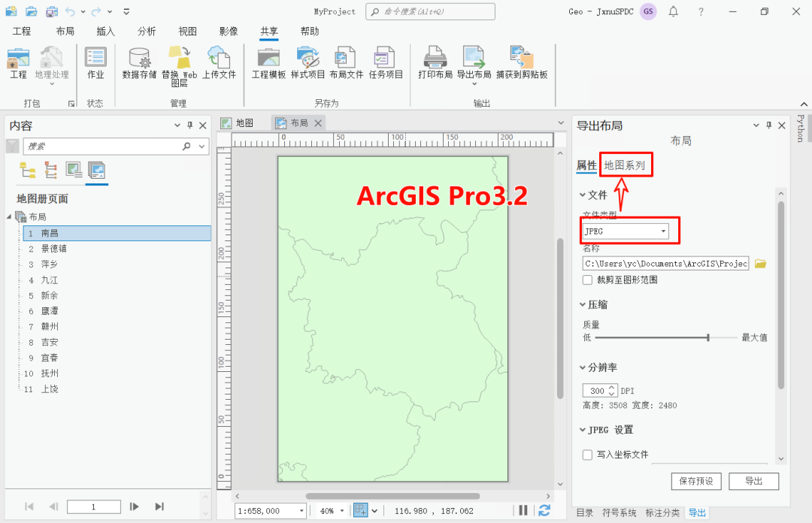Select list by element type icon in 内容 pane
This screenshot has width=812, height=523.
click(x=74, y=170)
